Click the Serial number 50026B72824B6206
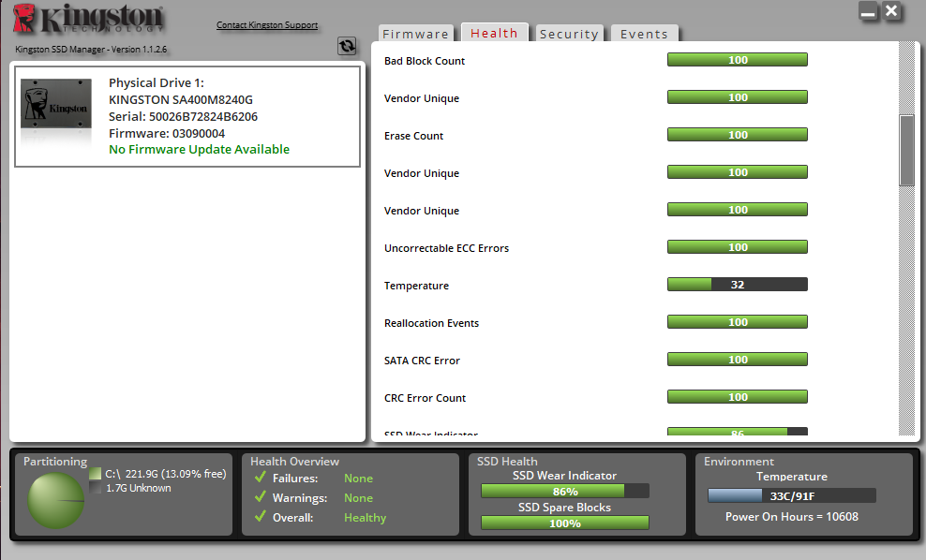Screen dimensions: 926x560 [x=183, y=116]
